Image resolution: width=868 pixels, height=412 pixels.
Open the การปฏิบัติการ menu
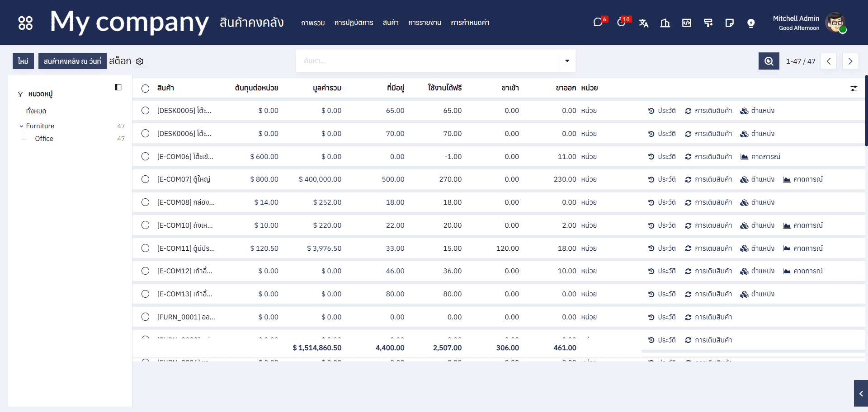click(354, 23)
